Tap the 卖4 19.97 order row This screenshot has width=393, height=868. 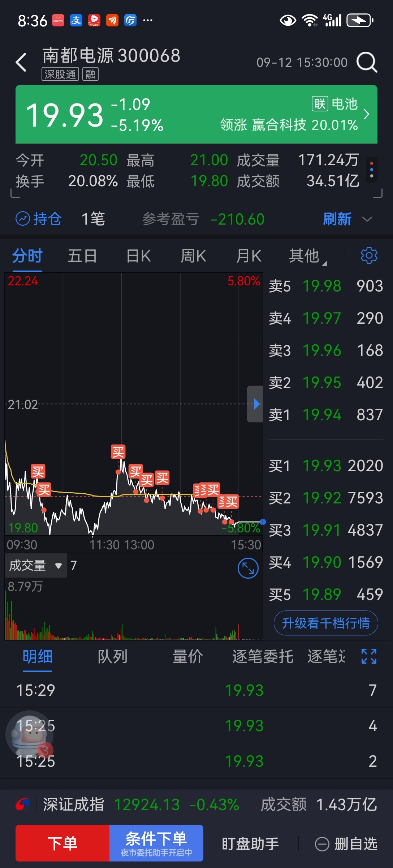[x=326, y=318]
